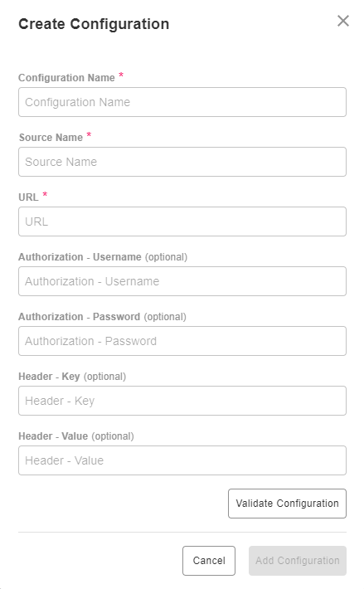
Task: Click the red asterisk beside Source Name
Action: coord(89,135)
